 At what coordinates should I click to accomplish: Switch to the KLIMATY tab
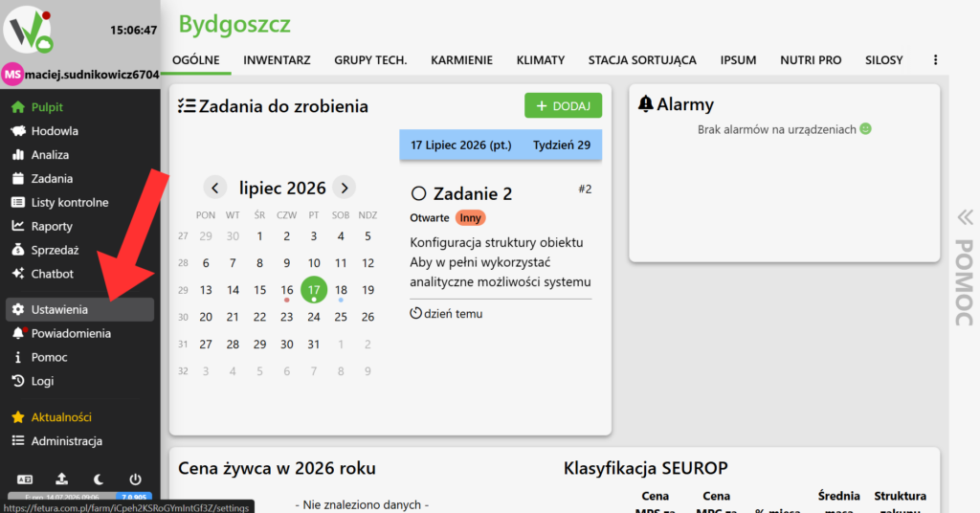[x=541, y=60]
